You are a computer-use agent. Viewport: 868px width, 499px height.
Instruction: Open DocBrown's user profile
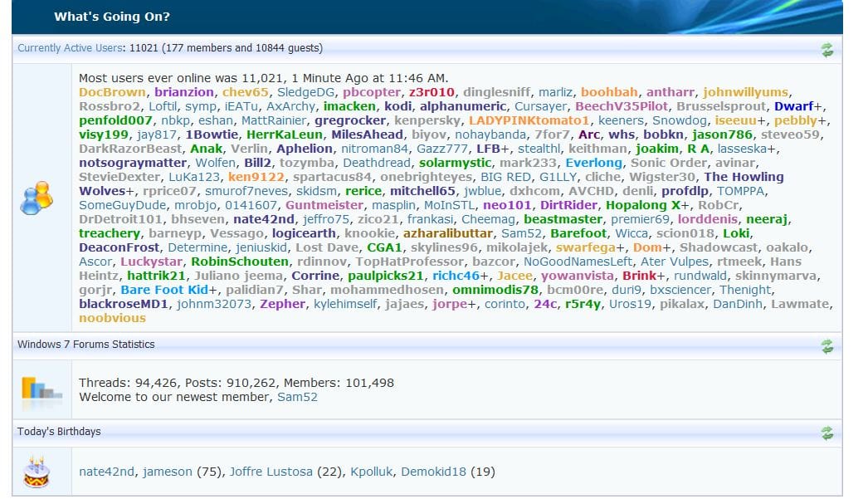coord(112,92)
